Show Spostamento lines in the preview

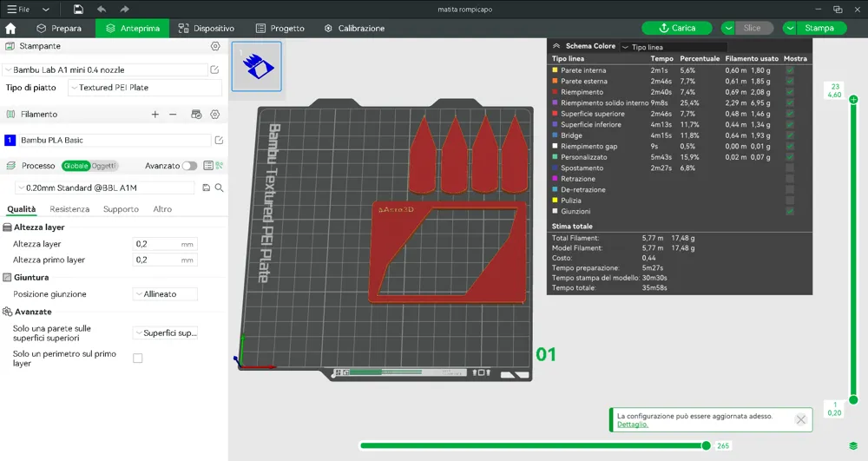[x=789, y=168]
